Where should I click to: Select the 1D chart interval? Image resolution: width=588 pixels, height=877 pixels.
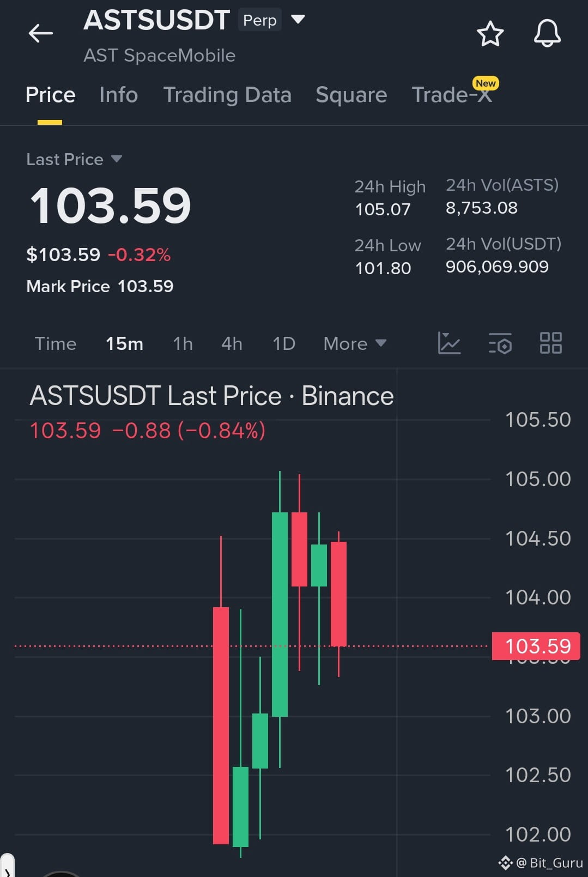[284, 343]
